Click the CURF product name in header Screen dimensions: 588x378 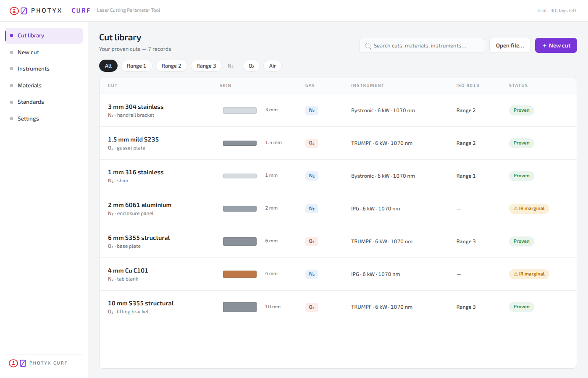[81, 10]
